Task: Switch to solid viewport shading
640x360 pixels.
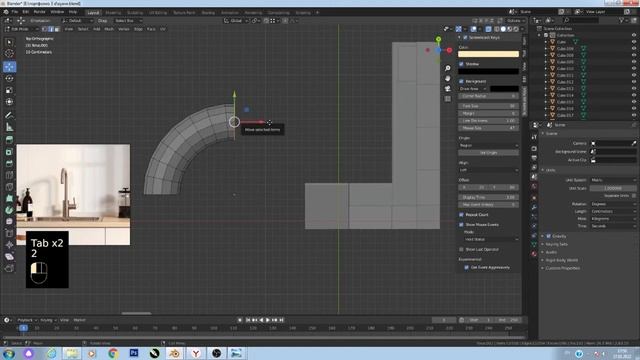Action: [x=503, y=29]
